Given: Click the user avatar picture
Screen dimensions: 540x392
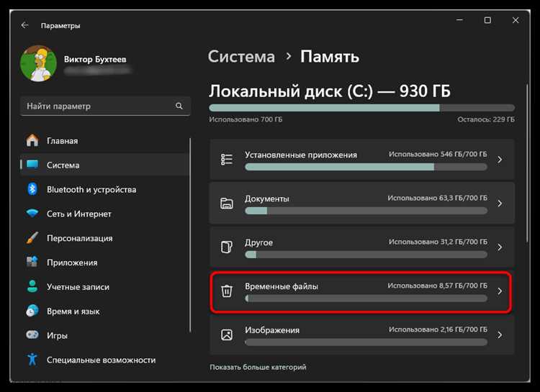Looking at the screenshot, I should tap(39, 64).
